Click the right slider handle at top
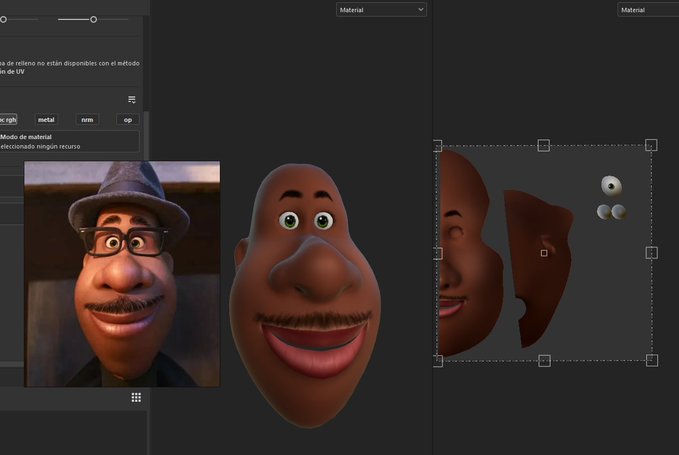 [94, 19]
